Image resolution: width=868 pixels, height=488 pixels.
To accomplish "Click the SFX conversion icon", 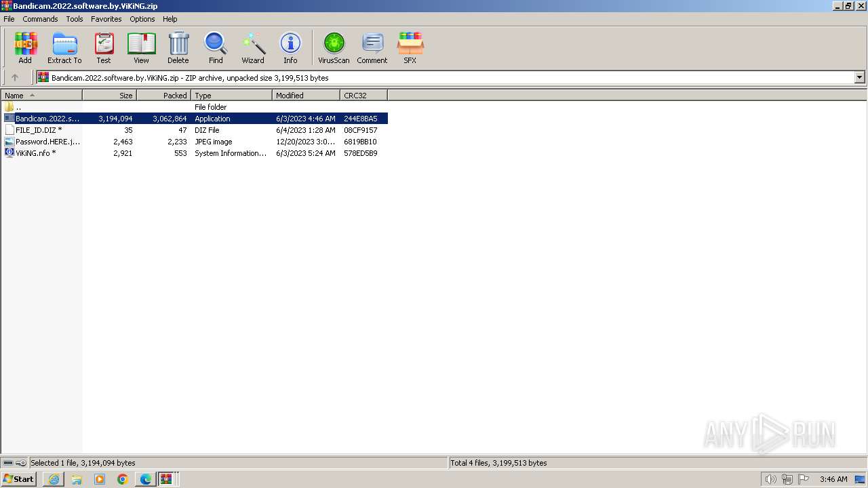I will pyautogui.click(x=410, y=47).
